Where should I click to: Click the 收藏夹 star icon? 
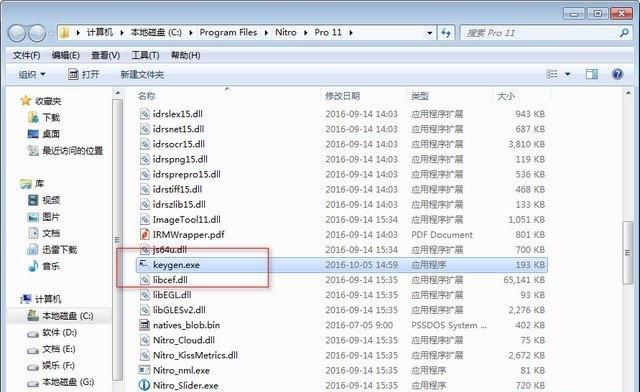pyautogui.click(x=25, y=100)
